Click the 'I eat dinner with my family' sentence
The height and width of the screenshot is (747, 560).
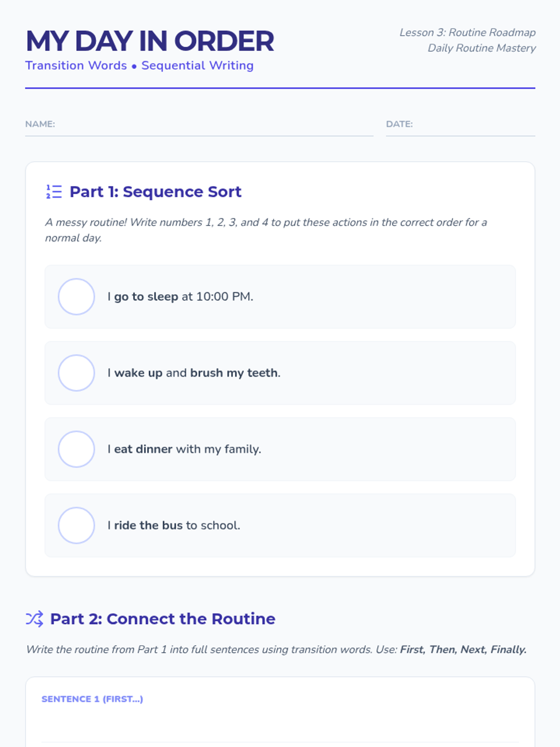pos(184,449)
